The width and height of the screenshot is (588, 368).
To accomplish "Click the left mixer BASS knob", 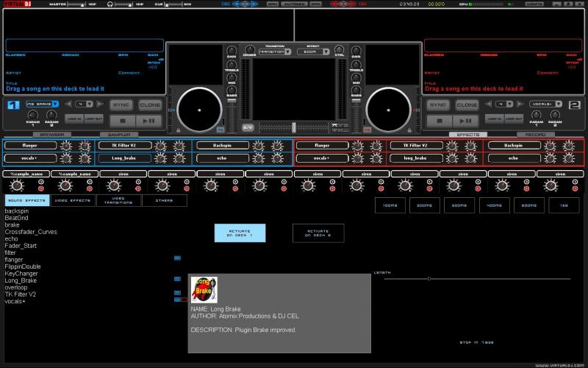I will [x=232, y=90].
